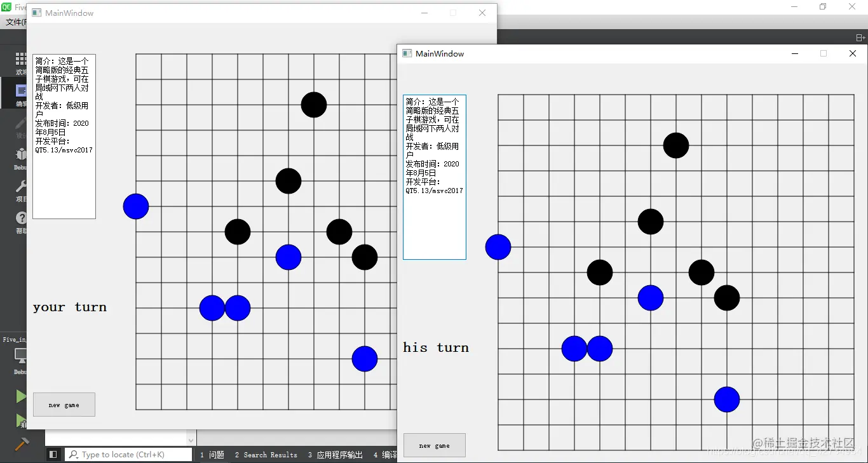This screenshot has height=463, width=868.
Task: Click the lowest blue piece on right board
Action: (727, 399)
